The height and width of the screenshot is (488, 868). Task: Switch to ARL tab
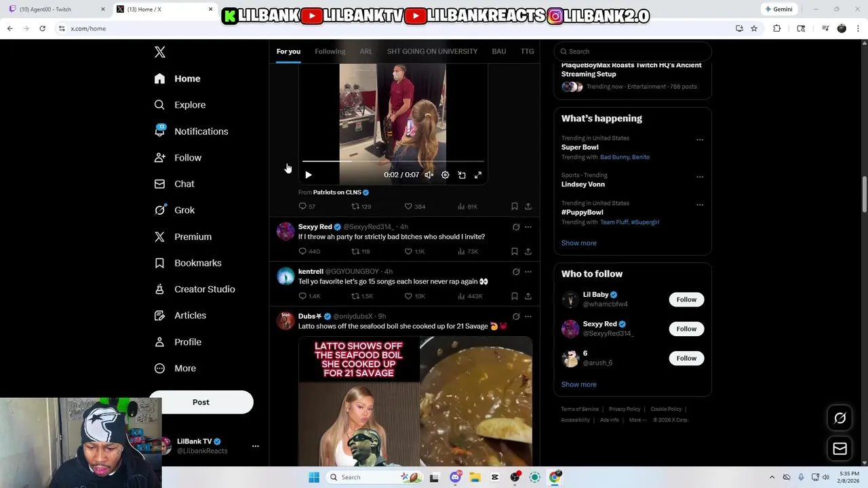366,52
